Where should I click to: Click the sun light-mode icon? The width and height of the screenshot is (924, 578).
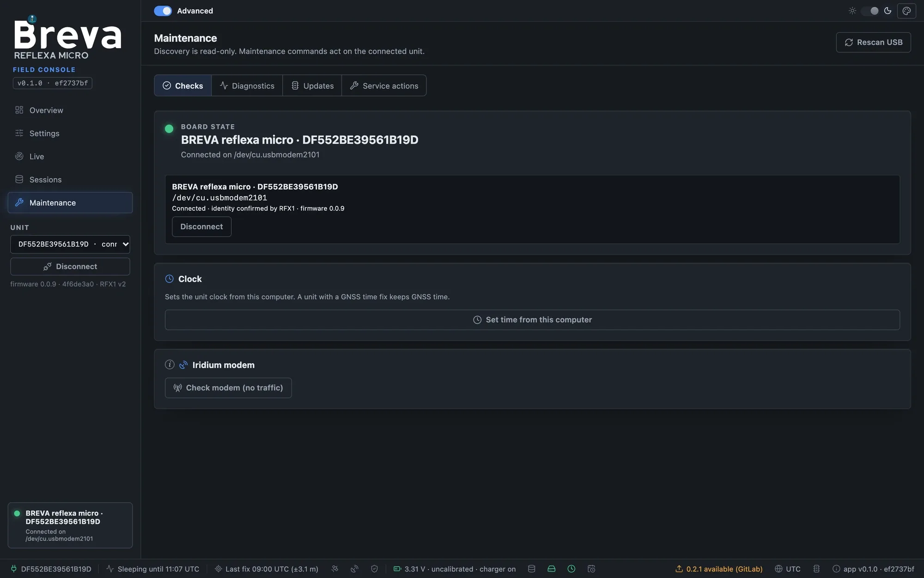(x=852, y=11)
